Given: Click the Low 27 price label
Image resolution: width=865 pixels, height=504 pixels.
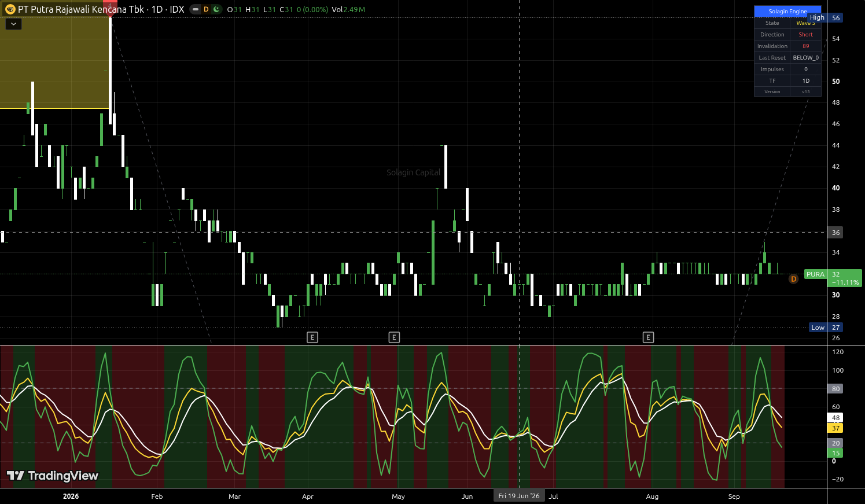Looking at the screenshot, I should pyautogui.click(x=826, y=328).
